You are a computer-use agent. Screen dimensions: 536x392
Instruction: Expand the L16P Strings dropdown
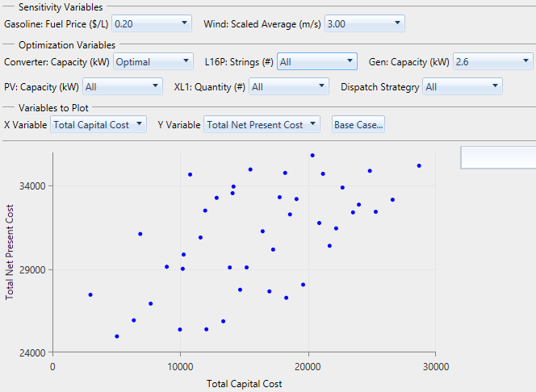click(316, 61)
